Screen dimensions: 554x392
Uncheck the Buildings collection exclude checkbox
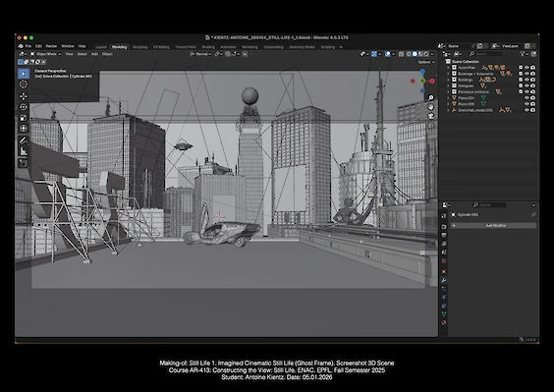tap(521, 80)
